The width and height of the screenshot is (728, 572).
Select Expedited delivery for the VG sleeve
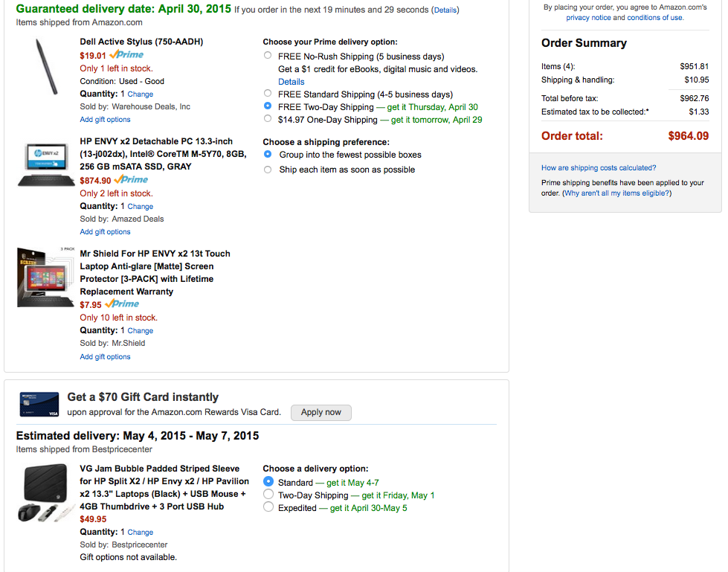[x=268, y=507]
